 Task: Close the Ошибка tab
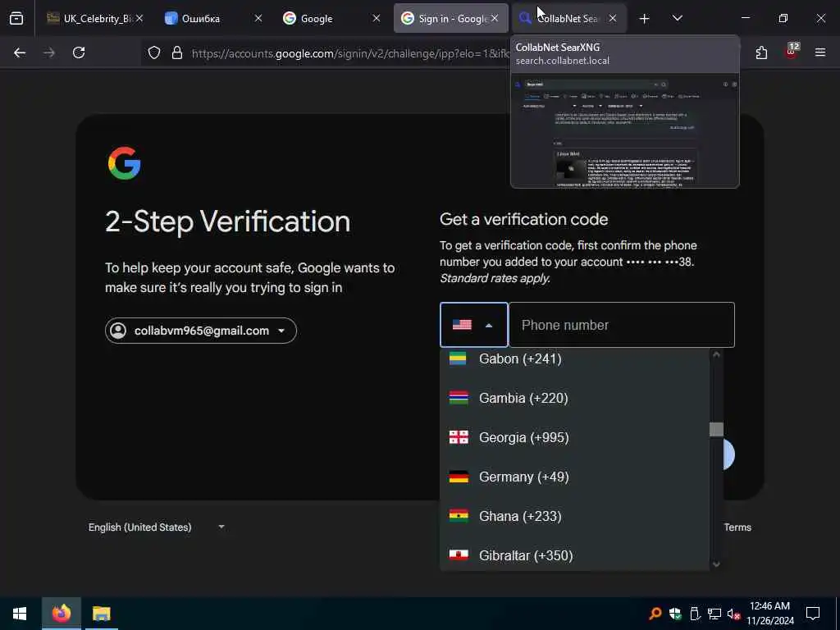pos(258,18)
